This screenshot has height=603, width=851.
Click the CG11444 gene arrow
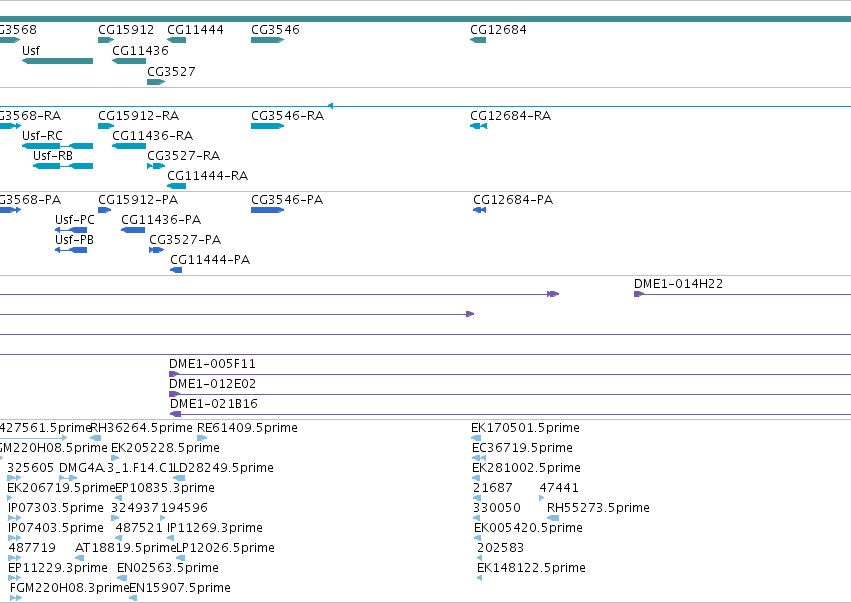tap(176, 40)
